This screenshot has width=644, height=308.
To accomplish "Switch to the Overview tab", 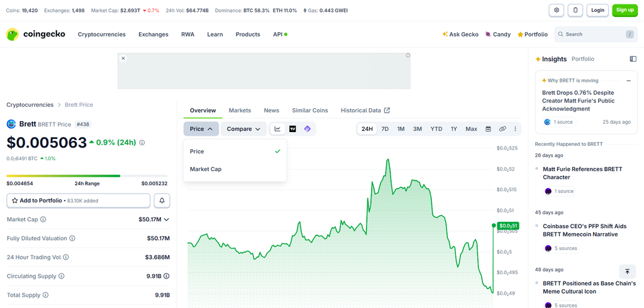I will click(203, 111).
